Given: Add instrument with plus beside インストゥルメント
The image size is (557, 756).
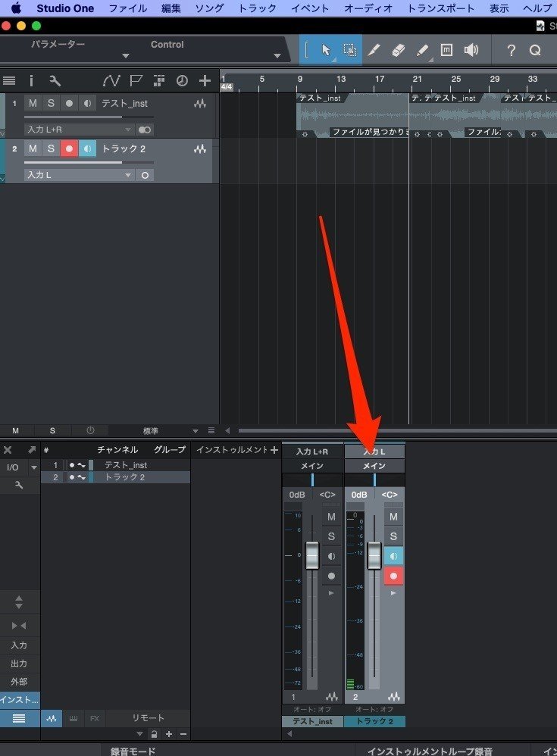Looking at the screenshot, I should (x=274, y=450).
